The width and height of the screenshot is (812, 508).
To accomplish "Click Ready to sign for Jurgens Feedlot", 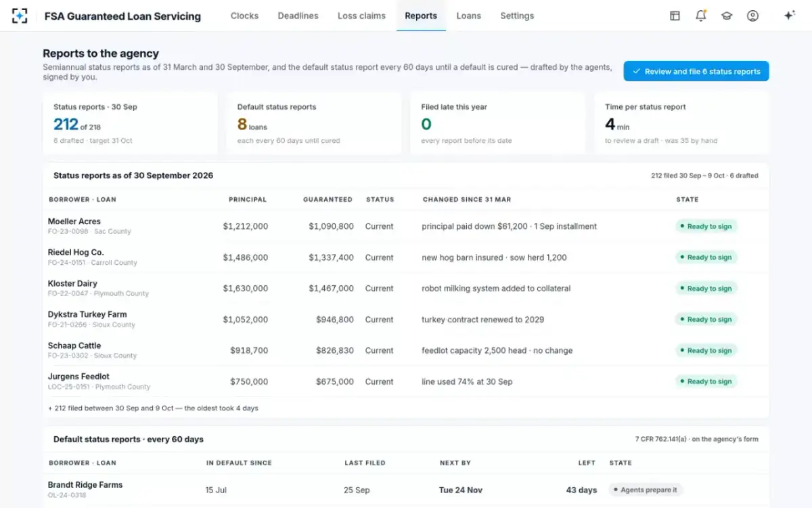I will coord(706,381).
